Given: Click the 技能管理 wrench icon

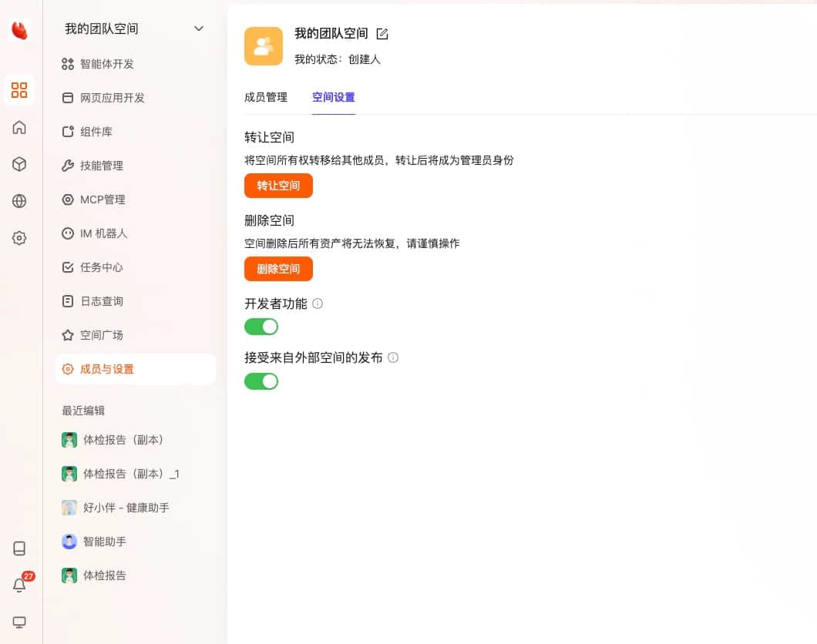Looking at the screenshot, I should [x=68, y=166].
